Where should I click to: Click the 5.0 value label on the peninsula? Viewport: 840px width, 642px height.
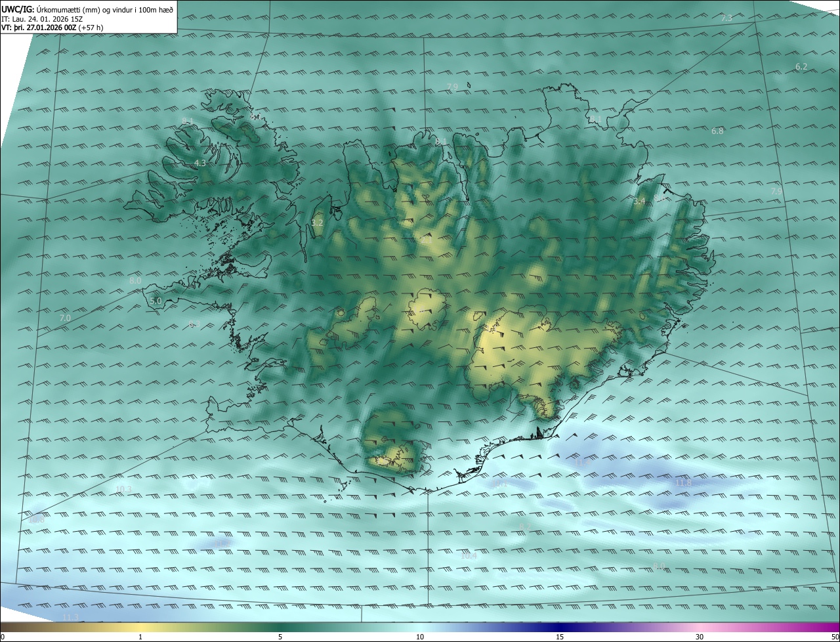[156, 301]
